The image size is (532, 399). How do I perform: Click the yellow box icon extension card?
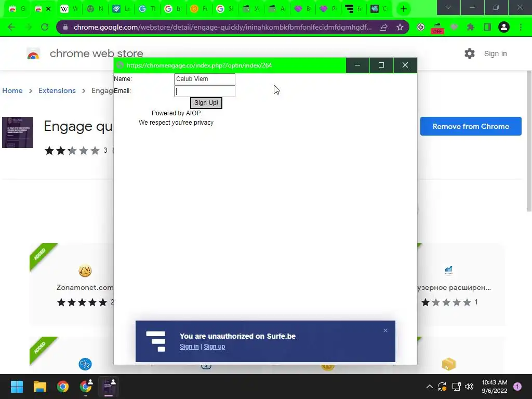(x=448, y=364)
